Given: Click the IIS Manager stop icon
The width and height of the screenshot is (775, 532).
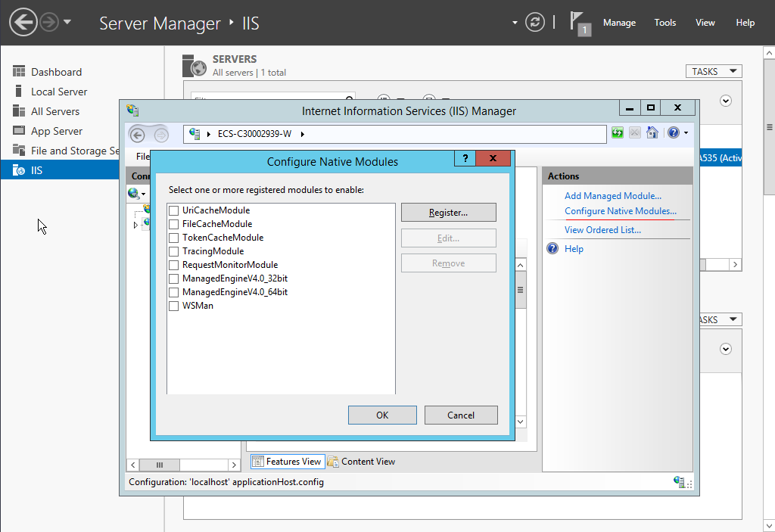Looking at the screenshot, I should pos(635,132).
